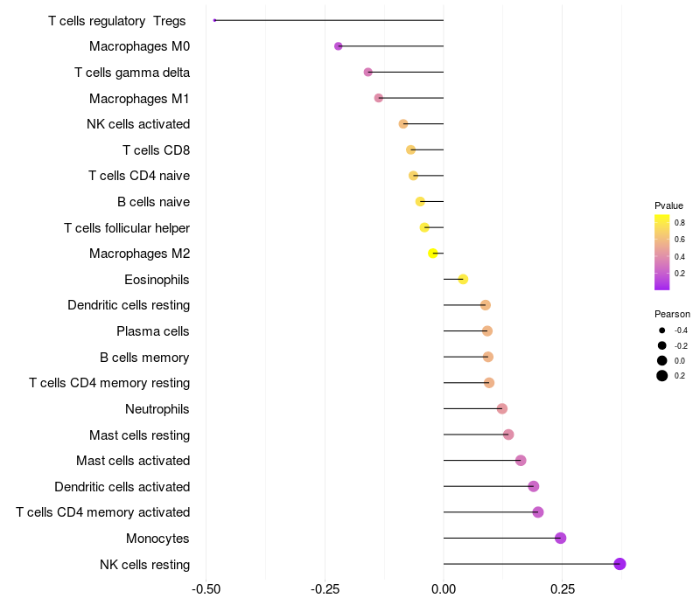Click the -0.4 Pearson legend dot

661,330
